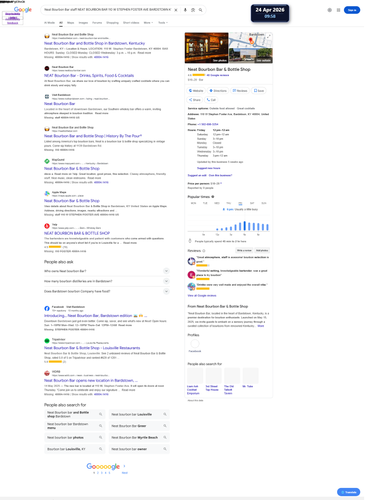Image resolution: width=367 pixels, height=500 pixels.
Task: Open the Apple Maps result for Neat Bourbon Bar
Action: pos(72,201)
